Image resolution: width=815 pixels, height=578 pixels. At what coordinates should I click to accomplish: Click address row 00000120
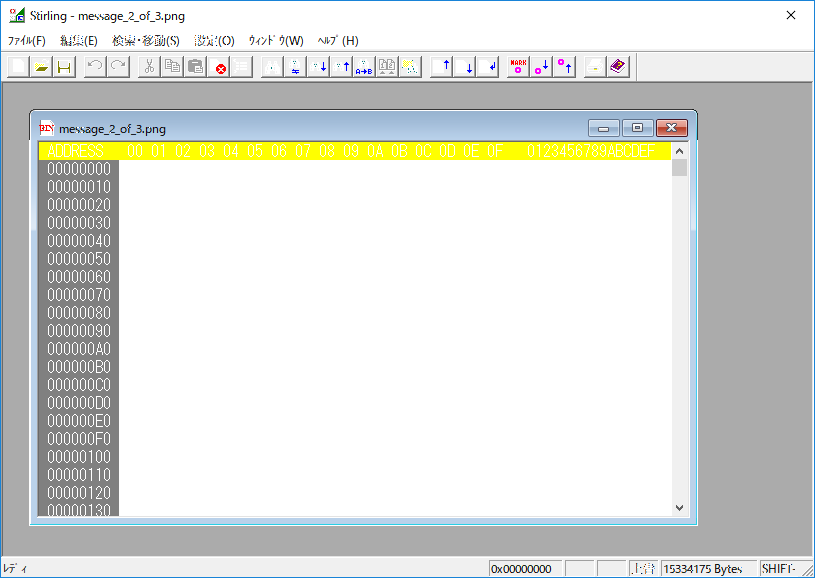[79, 493]
